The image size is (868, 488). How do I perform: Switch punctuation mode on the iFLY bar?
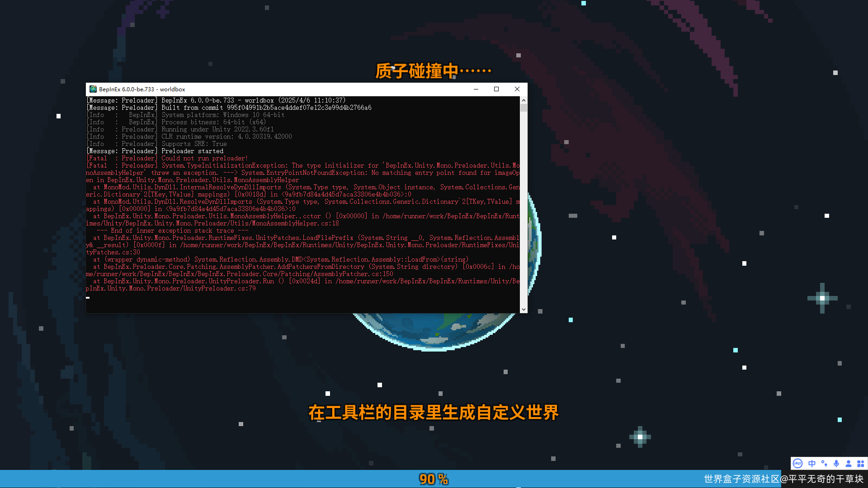pyautogui.click(x=824, y=464)
